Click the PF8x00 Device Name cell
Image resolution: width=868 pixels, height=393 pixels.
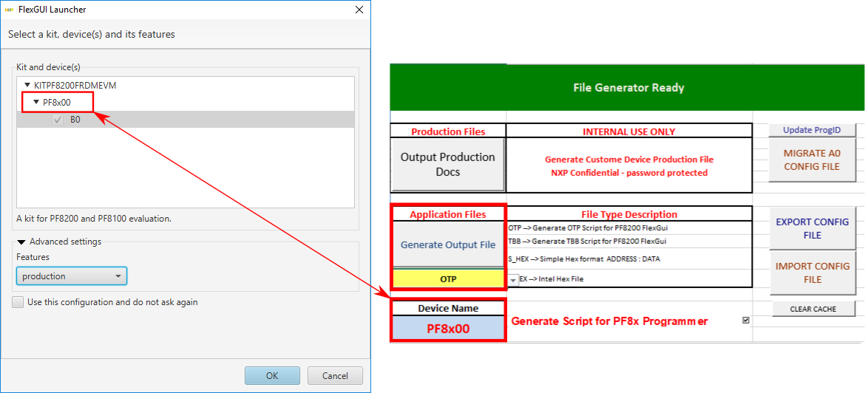tap(447, 329)
